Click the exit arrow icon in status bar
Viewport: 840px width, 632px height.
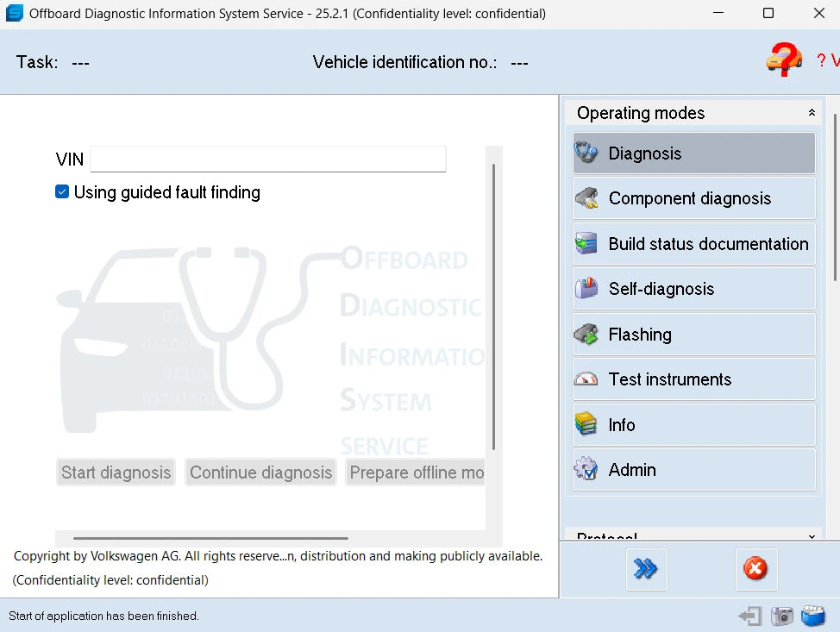pyautogui.click(x=750, y=616)
